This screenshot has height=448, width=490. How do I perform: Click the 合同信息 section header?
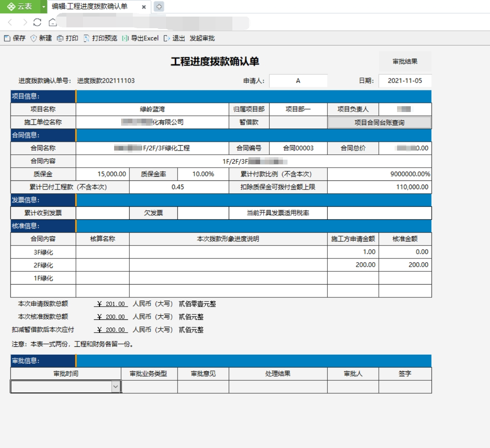click(x=43, y=135)
